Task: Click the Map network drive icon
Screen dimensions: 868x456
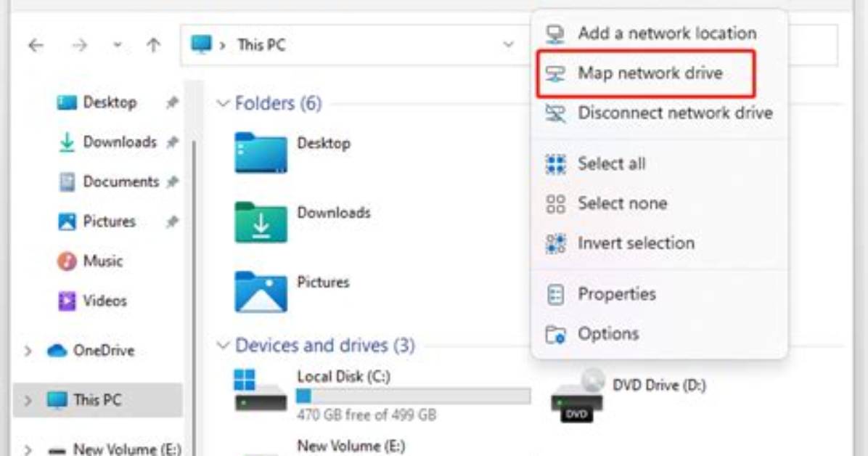Action: click(x=555, y=73)
